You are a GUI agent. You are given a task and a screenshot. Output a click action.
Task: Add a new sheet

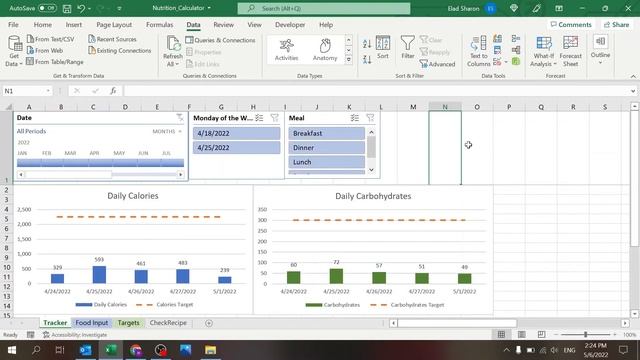pos(209,323)
